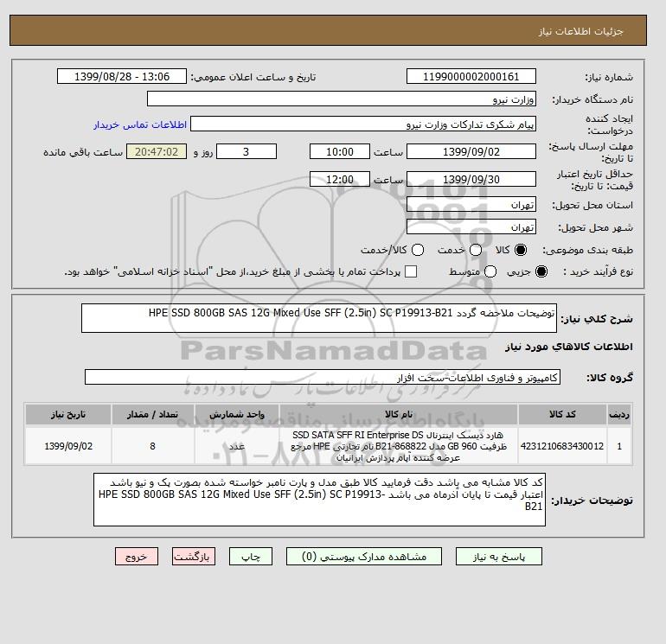Click the ساعت باقی مانده label
The width and height of the screenshot is (666, 644).
(83, 152)
